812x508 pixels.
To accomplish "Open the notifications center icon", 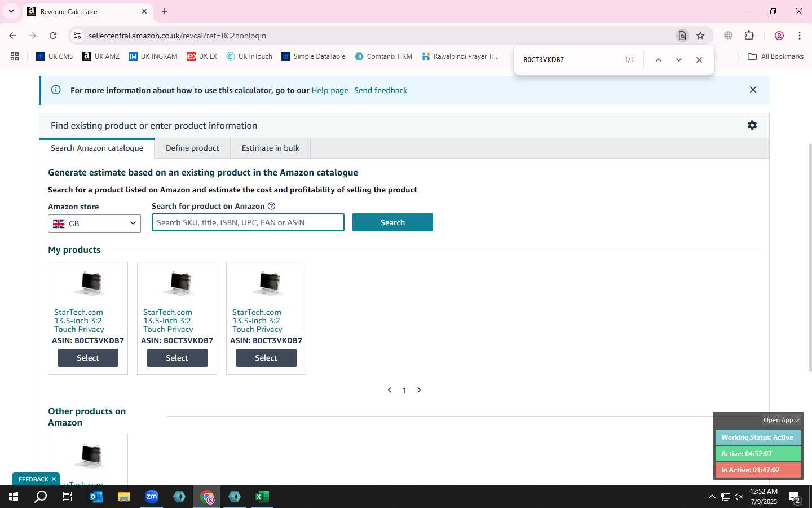I will 795,497.
